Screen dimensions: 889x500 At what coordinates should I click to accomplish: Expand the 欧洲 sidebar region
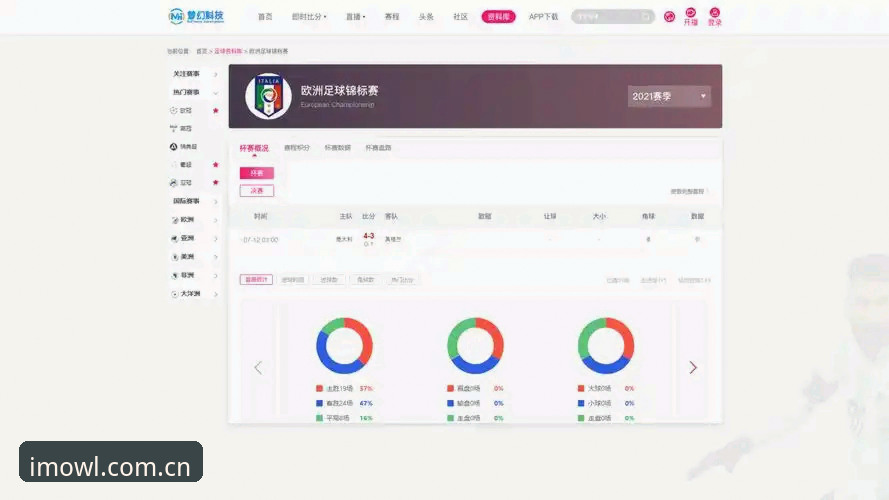coord(194,220)
